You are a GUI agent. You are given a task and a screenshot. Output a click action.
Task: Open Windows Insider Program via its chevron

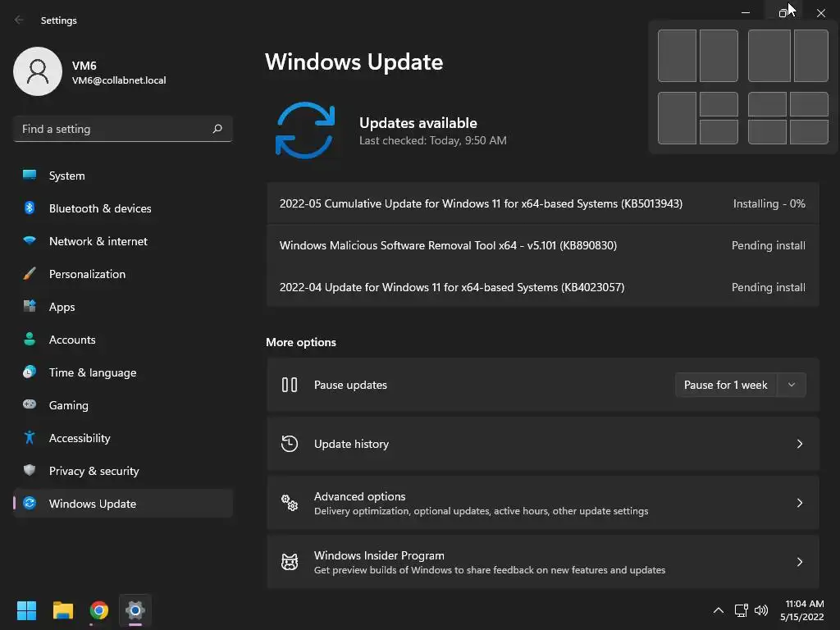[799, 561]
